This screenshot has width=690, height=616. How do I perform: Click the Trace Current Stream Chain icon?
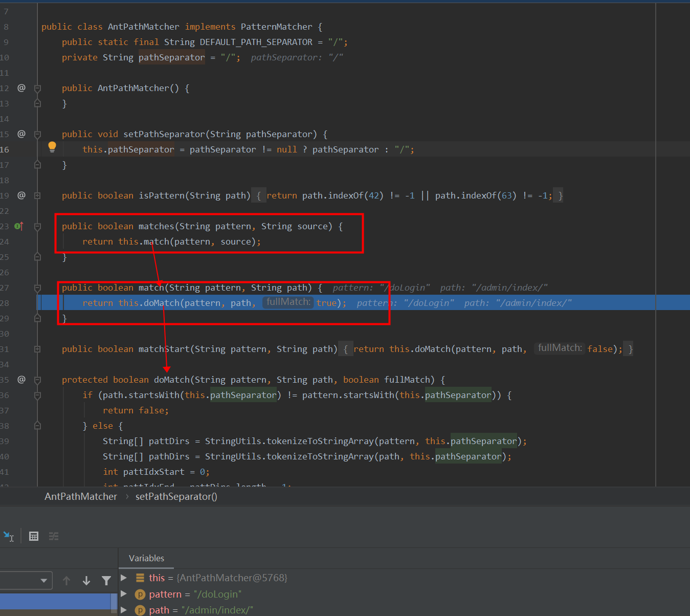(54, 536)
